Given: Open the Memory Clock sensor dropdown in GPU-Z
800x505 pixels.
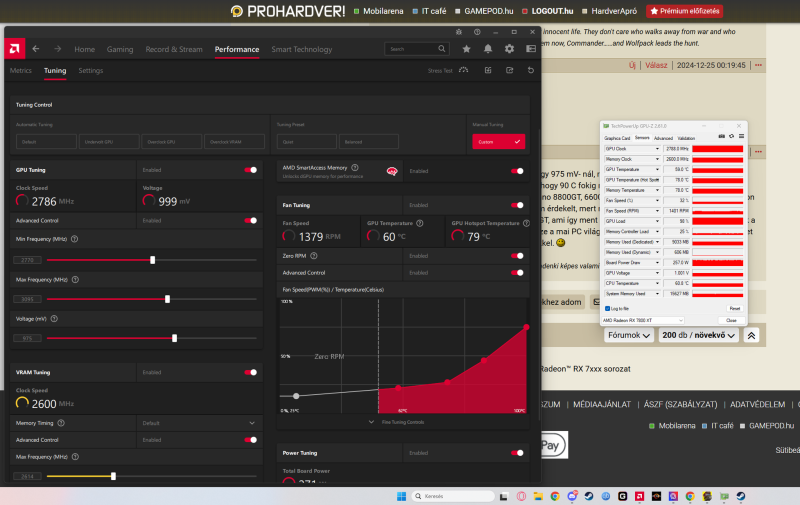Looking at the screenshot, I should 657,159.
